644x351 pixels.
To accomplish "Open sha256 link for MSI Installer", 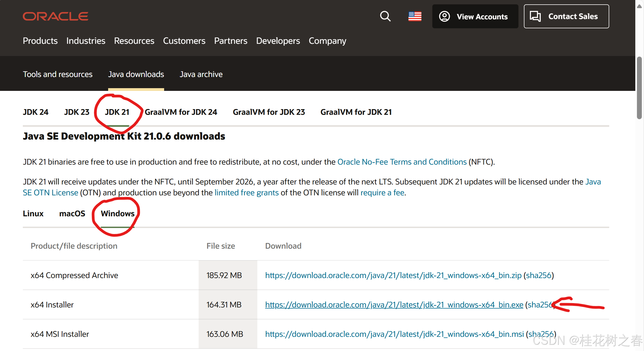I will pyautogui.click(x=541, y=334).
